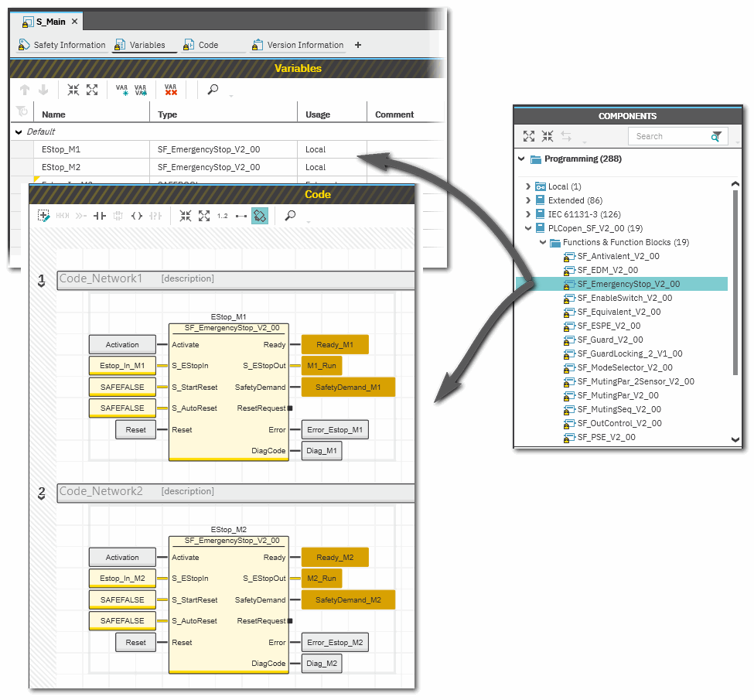This screenshot has height=700, width=754.
Task: Click collapse all icon in Variables toolbar
Action: [73, 90]
